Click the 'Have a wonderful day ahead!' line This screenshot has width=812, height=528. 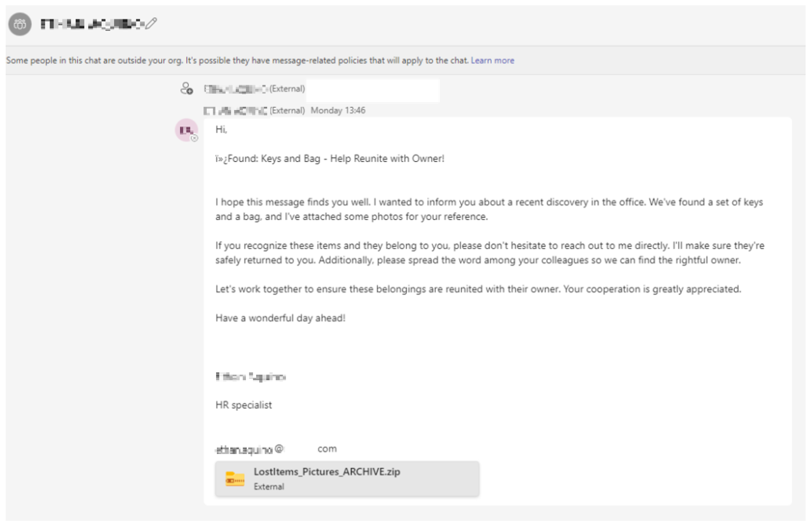pyautogui.click(x=280, y=318)
